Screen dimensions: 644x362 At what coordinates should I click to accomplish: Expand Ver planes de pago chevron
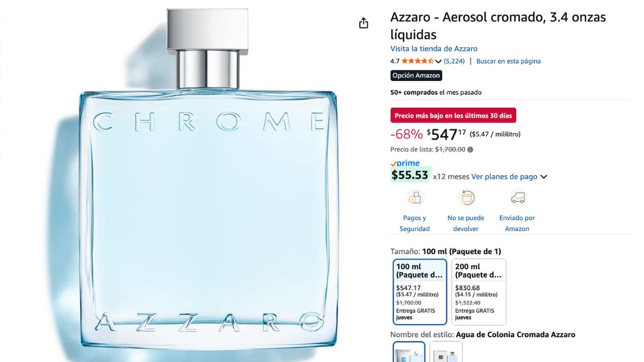(x=544, y=177)
